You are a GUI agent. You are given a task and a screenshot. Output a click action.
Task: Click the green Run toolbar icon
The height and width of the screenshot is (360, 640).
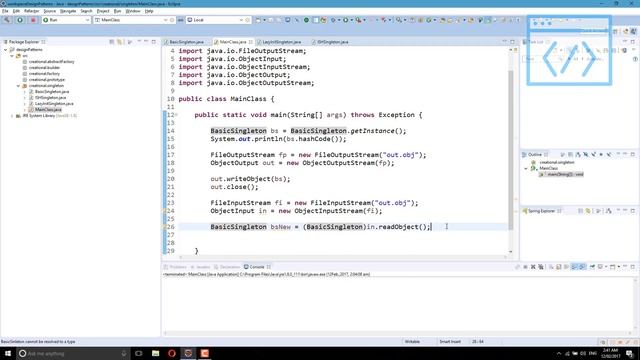pyautogui.click(x=346, y=20)
